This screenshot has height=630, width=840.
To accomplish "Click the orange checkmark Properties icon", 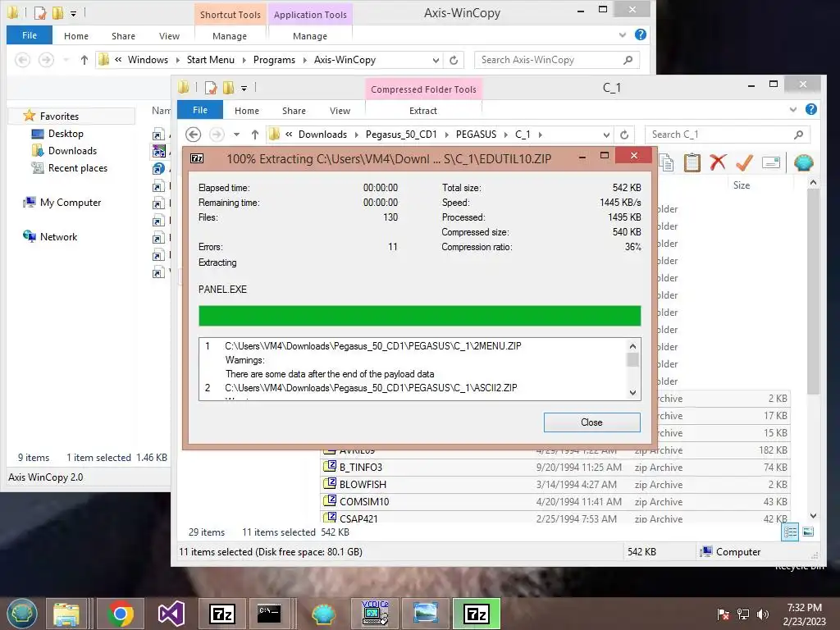I will click(x=744, y=162).
